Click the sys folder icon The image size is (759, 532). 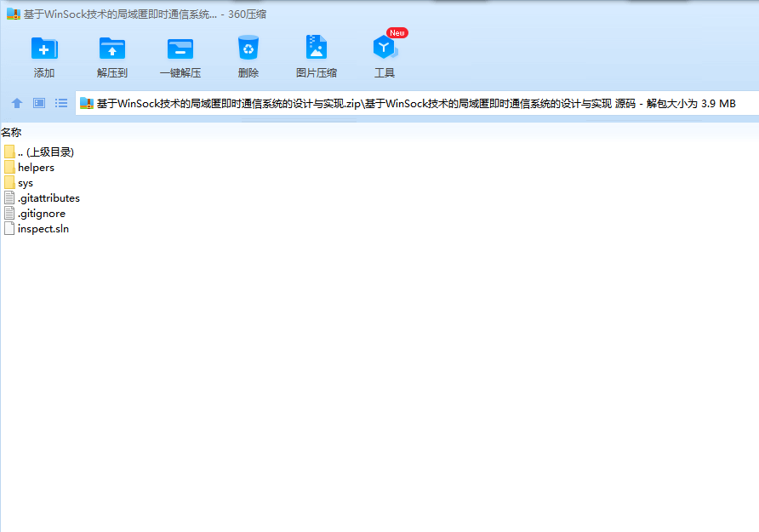click(x=9, y=183)
